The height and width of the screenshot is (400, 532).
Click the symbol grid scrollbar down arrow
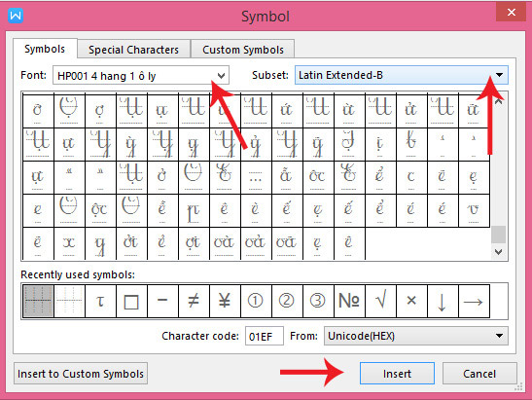pos(498,252)
